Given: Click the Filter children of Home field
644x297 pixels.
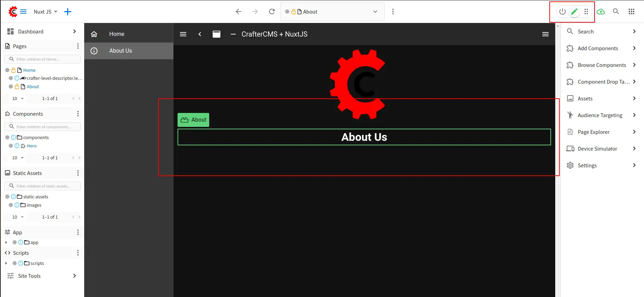Looking at the screenshot, I should 45,59.
